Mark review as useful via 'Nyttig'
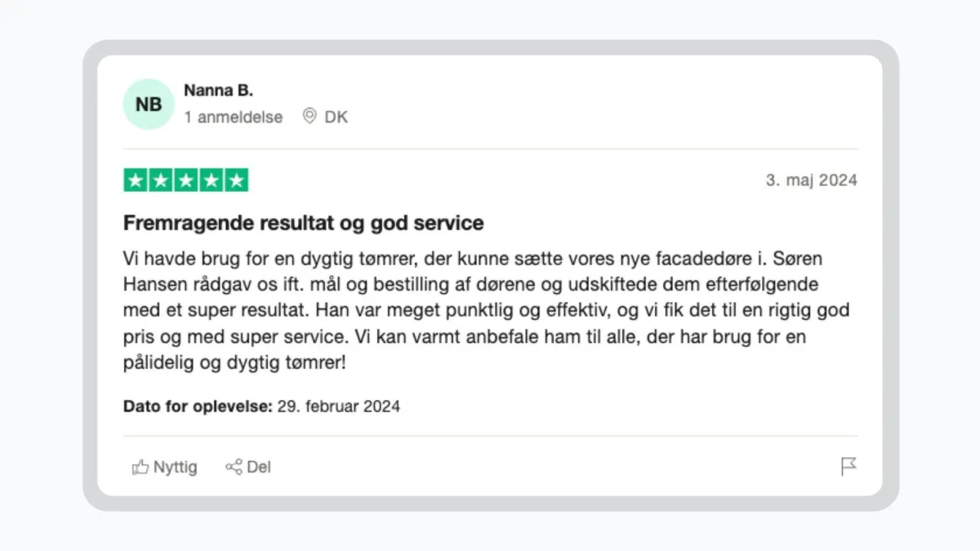 tap(176, 467)
